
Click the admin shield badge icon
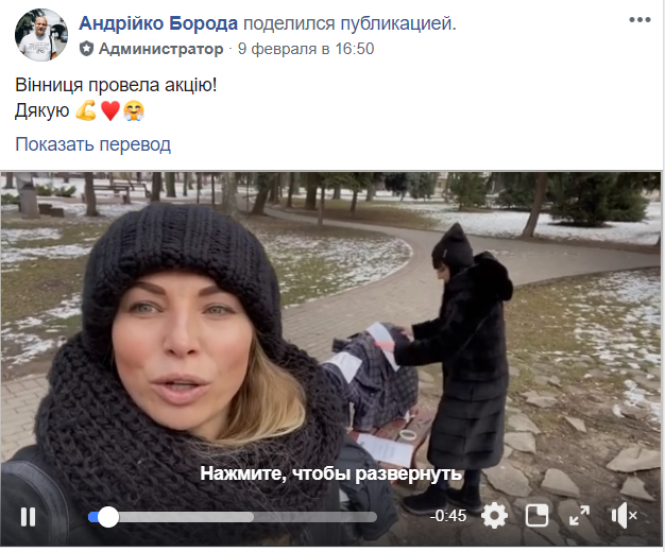[86, 49]
